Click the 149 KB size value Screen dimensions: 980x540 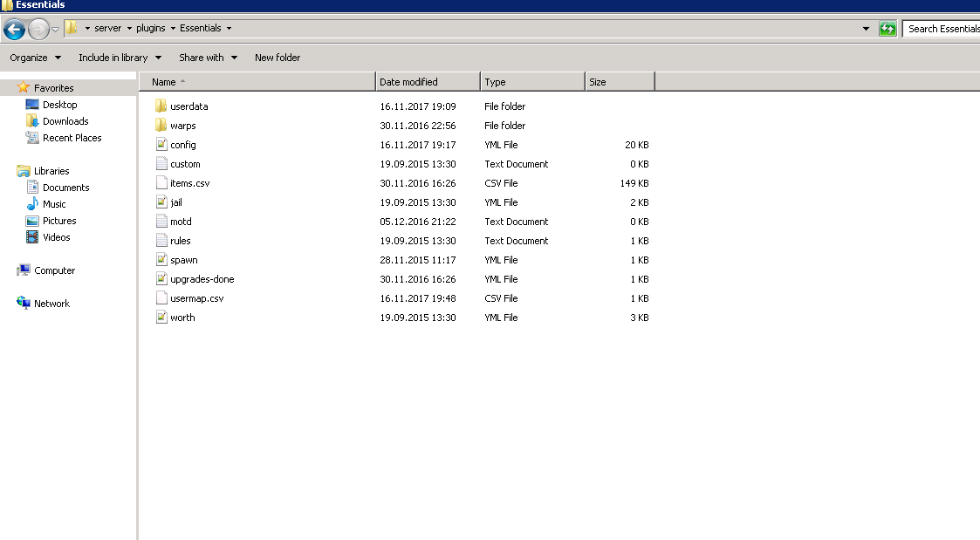click(634, 183)
